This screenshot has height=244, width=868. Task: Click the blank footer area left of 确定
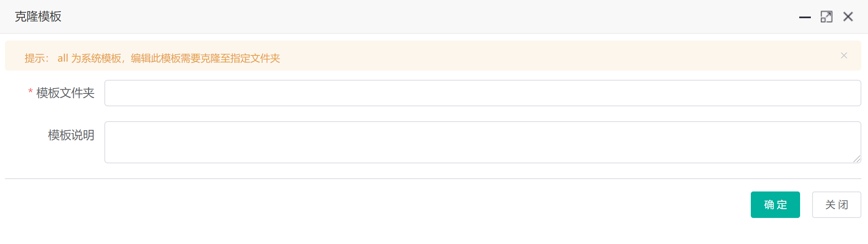coord(373,205)
